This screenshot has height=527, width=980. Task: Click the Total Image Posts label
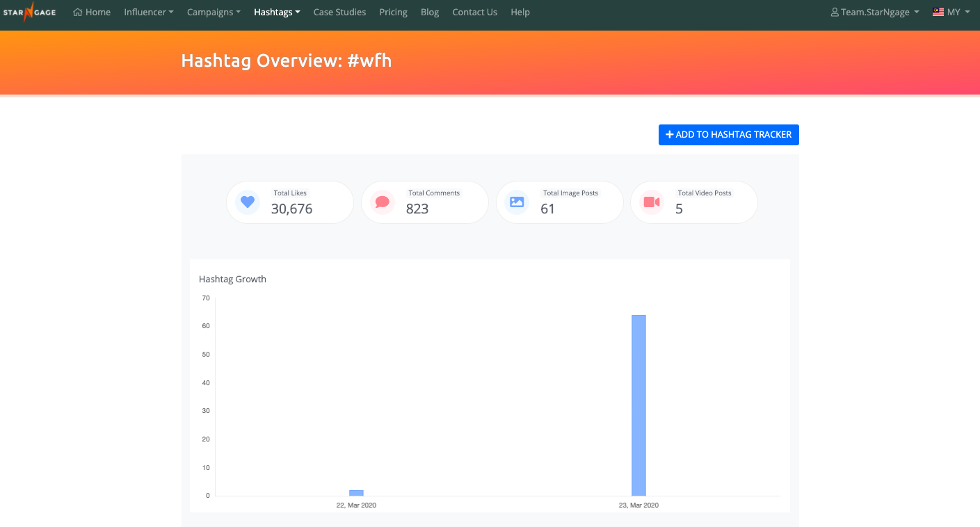tap(570, 193)
